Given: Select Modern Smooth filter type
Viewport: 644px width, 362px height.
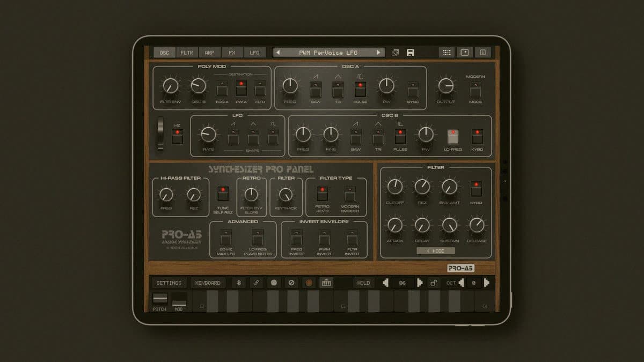Looking at the screenshot, I should [350, 194].
